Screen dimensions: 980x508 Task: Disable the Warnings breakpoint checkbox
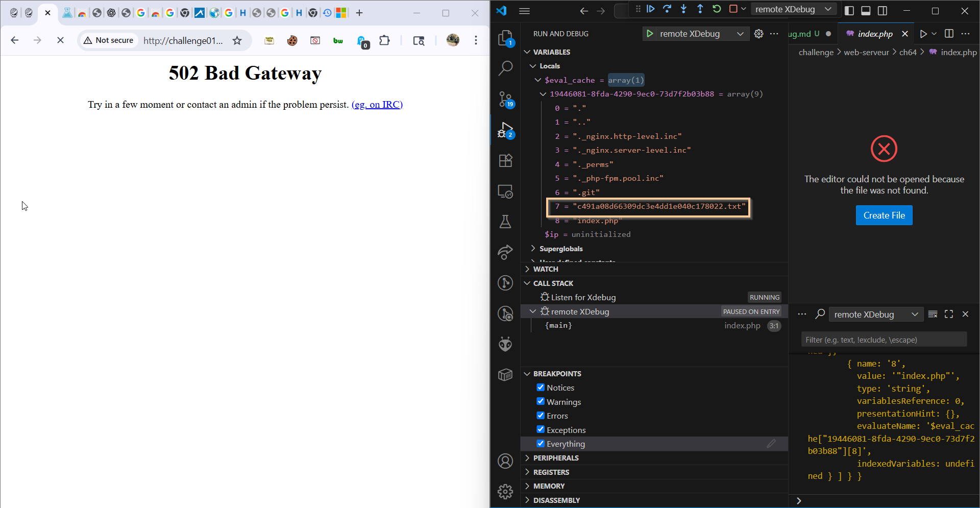pos(541,402)
